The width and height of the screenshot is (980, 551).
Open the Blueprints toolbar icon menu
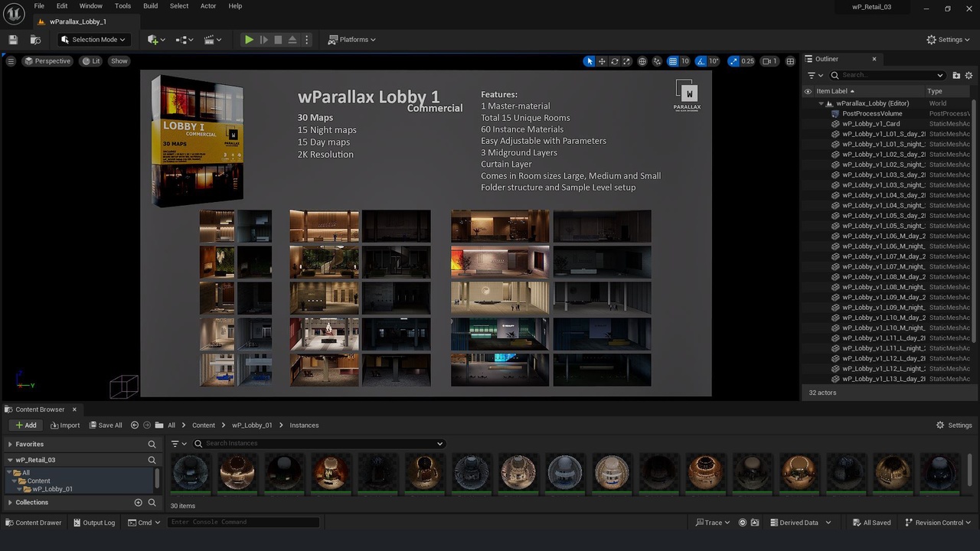pos(184,40)
